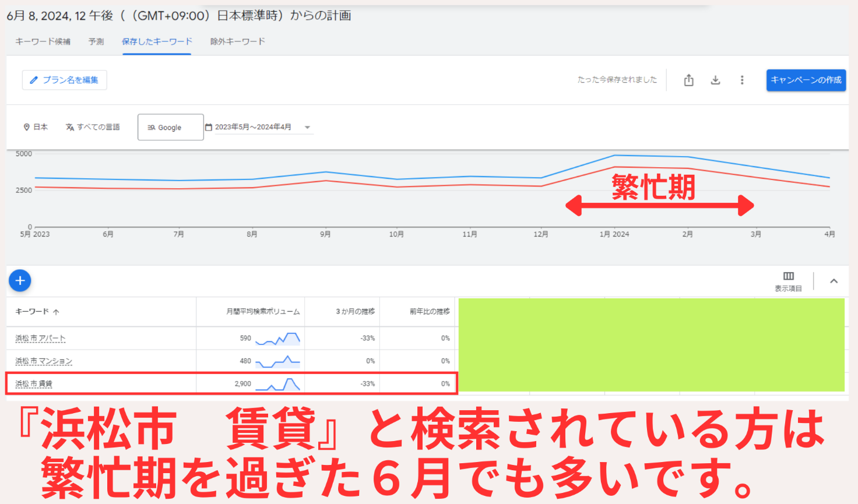Open the Google search network selector
The height and width of the screenshot is (504, 858).
point(171,127)
